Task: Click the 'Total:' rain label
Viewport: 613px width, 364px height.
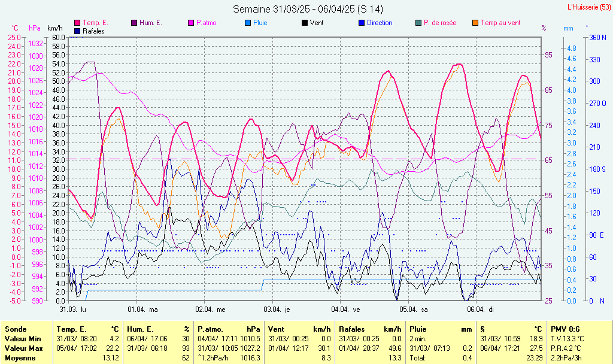Action: tap(417, 358)
